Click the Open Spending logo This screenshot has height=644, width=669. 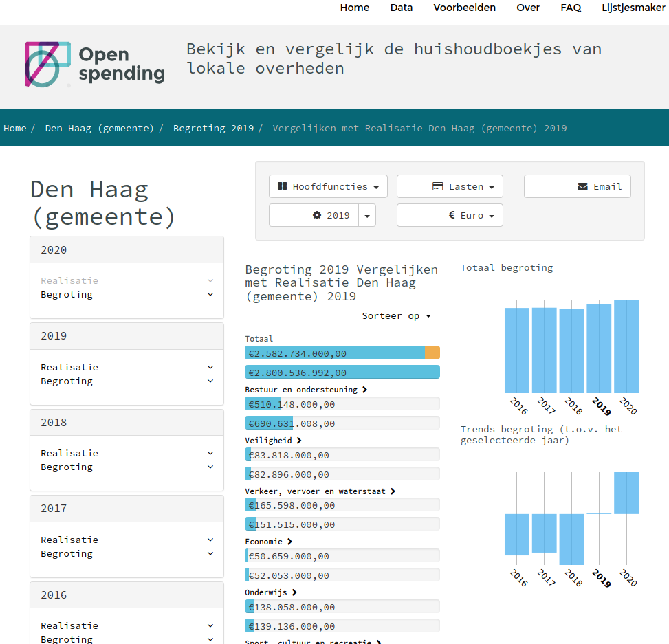coord(95,65)
